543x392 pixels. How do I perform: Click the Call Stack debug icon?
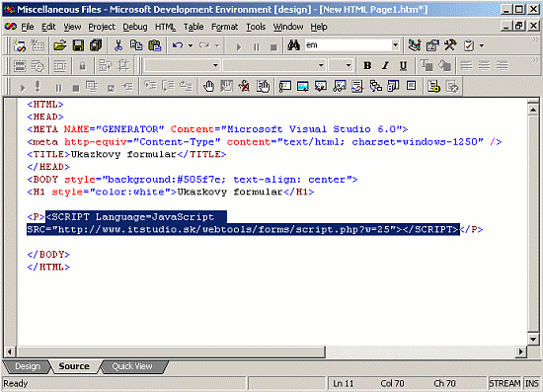point(375,86)
